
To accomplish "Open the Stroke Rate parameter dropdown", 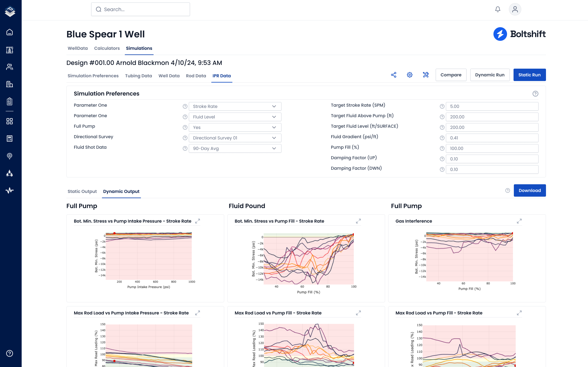I will [235, 106].
